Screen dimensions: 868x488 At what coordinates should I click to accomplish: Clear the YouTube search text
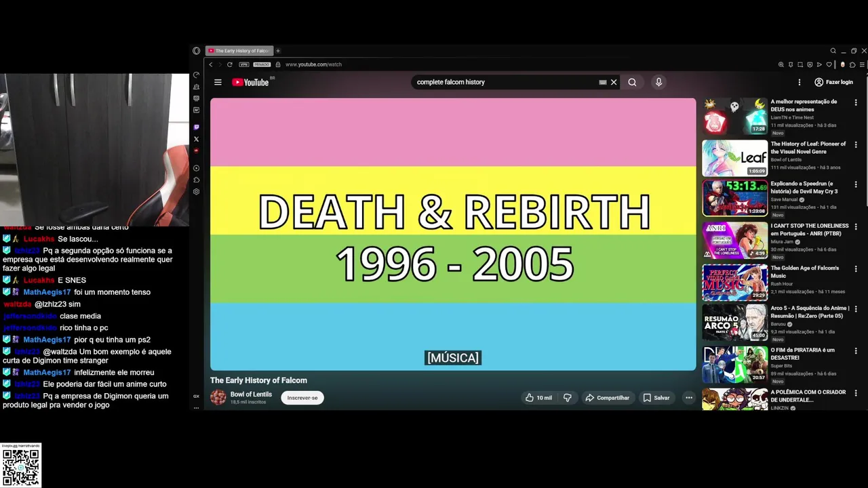coord(614,82)
